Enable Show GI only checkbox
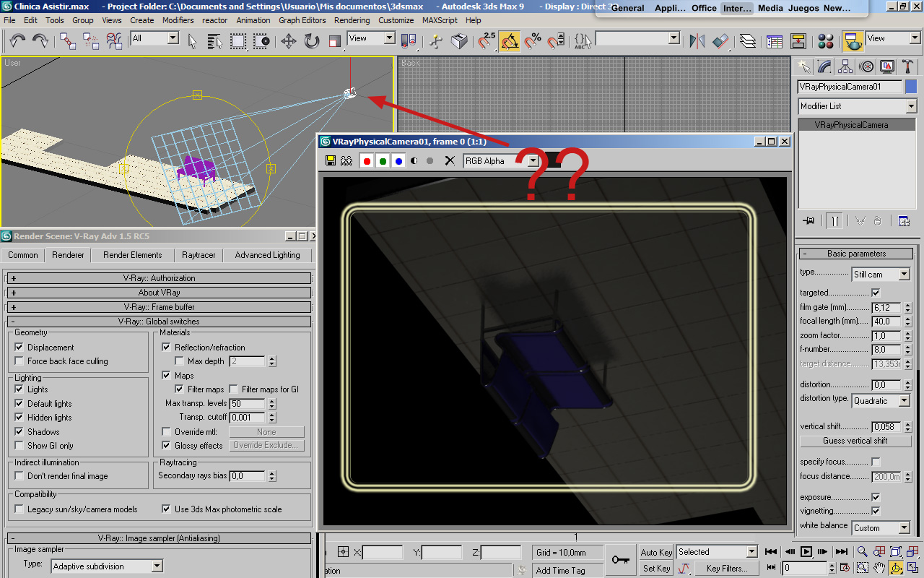Image resolution: width=924 pixels, height=578 pixels. coord(19,446)
